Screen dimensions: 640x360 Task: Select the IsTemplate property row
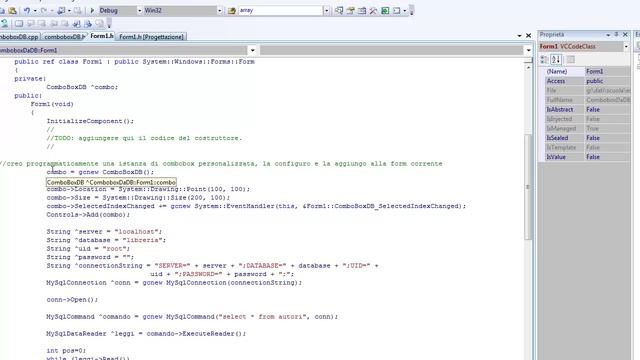point(588,147)
